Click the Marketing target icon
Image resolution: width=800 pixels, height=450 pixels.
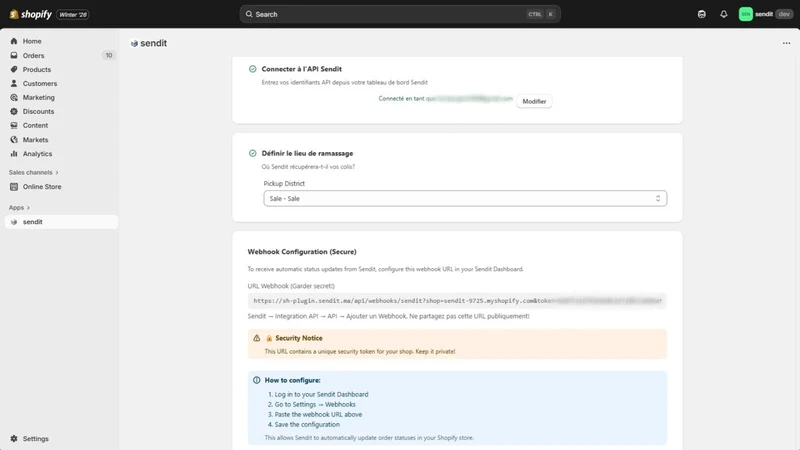tap(14, 97)
